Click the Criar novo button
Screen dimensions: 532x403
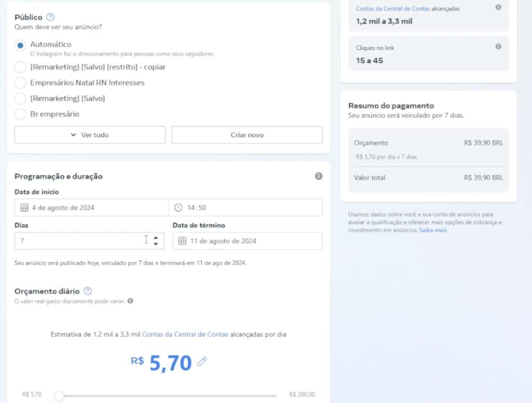click(247, 135)
